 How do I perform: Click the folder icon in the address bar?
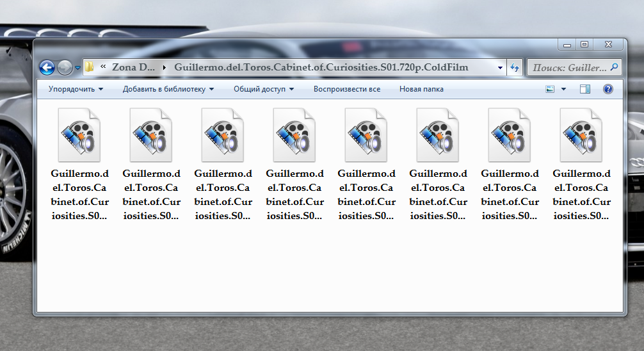[90, 67]
